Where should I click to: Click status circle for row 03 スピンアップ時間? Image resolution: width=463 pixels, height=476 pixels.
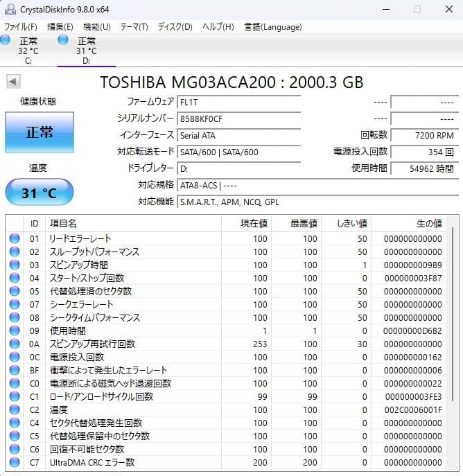tap(15, 265)
